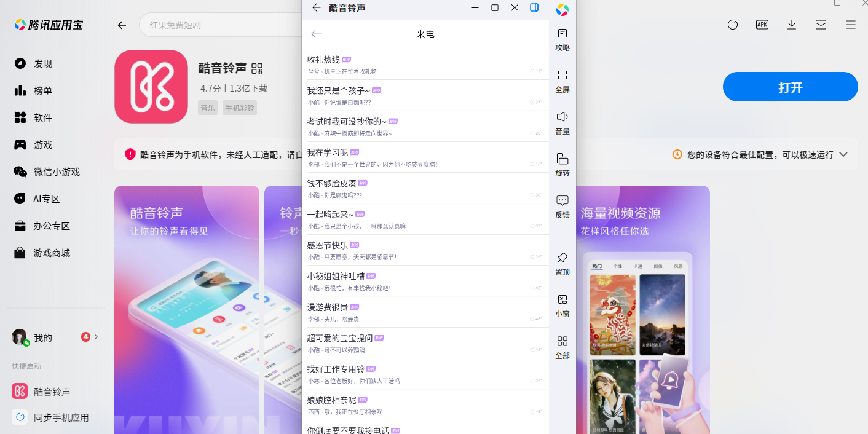Click the red shield warning icon
The image size is (868, 434).
[x=130, y=154]
